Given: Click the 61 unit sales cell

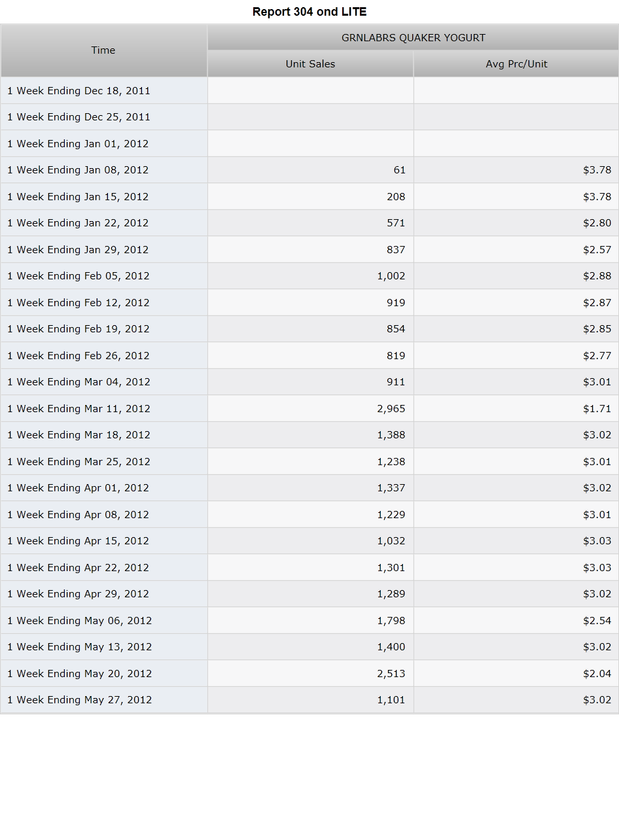Looking at the screenshot, I should click(311, 170).
